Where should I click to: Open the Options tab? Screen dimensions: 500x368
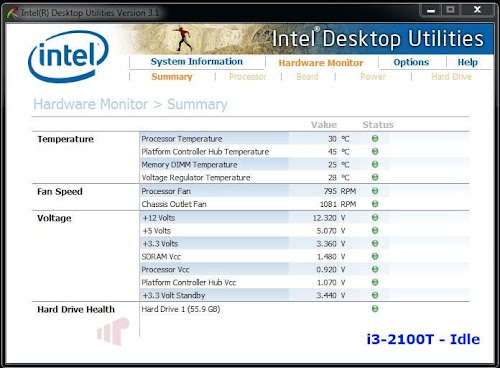pyautogui.click(x=411, y=62)
